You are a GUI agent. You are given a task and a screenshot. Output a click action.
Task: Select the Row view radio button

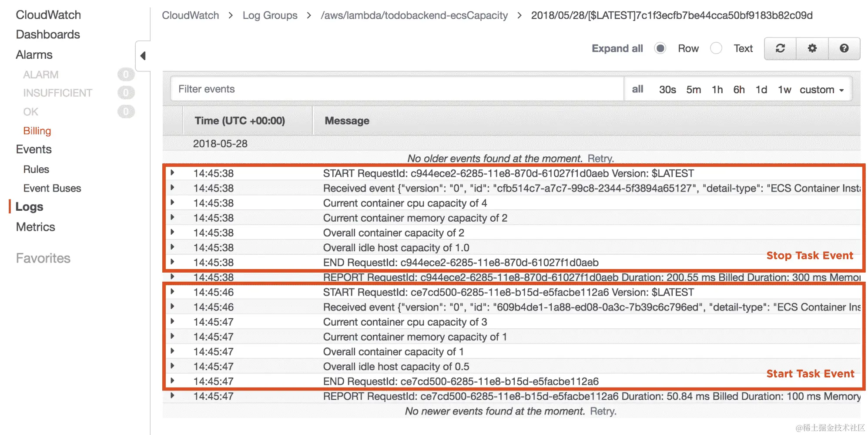pos(660,48)
